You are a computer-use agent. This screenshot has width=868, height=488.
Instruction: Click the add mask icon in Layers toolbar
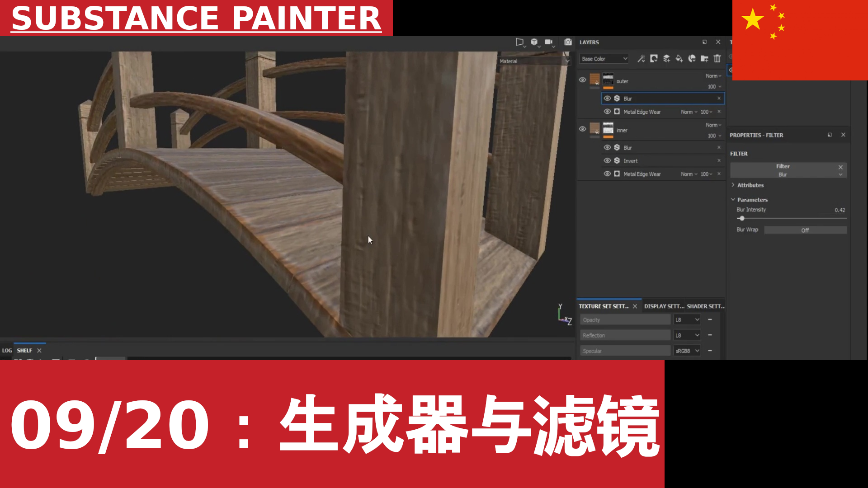tap(654, 59)
